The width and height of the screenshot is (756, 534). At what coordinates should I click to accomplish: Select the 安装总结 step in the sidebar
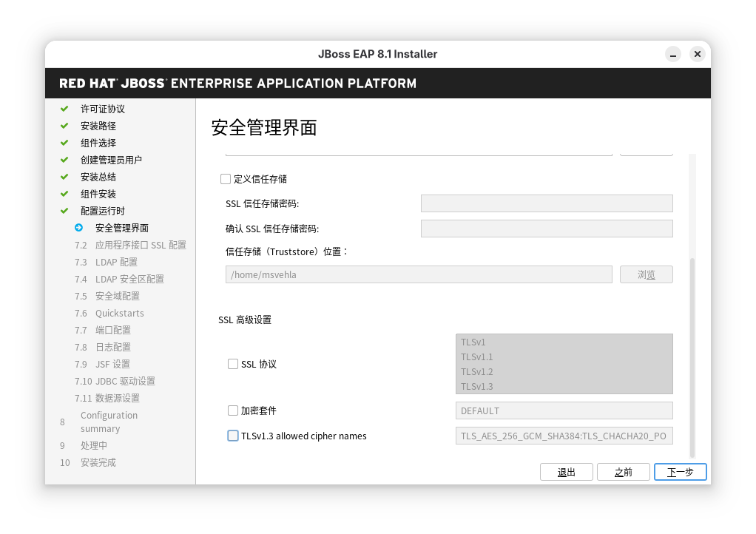tap(98, 177)
